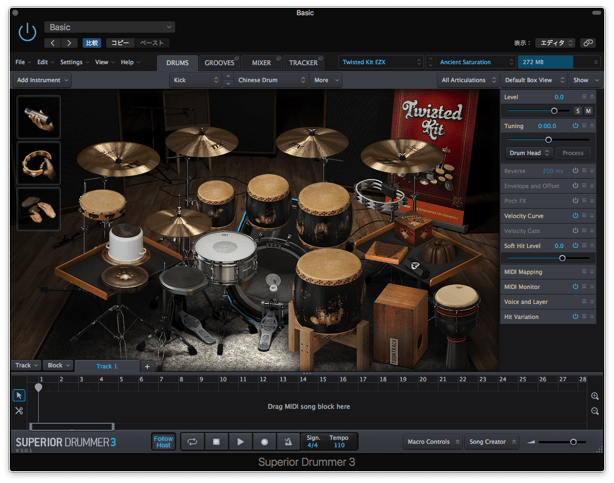Toggle the metronome

(x=288, y=442)
